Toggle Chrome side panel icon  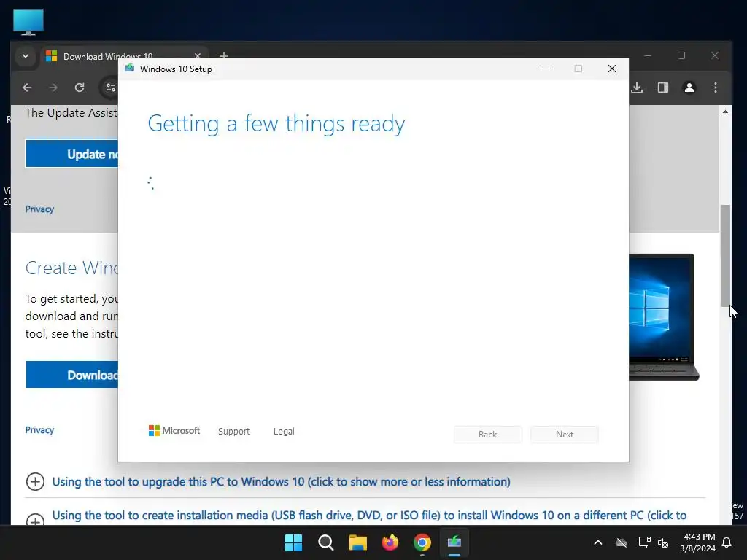click(663, 87)
